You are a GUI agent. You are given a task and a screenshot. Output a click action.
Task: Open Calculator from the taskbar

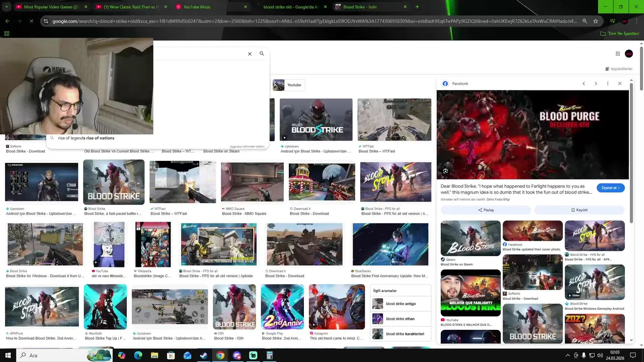click(x=270, y=355)
